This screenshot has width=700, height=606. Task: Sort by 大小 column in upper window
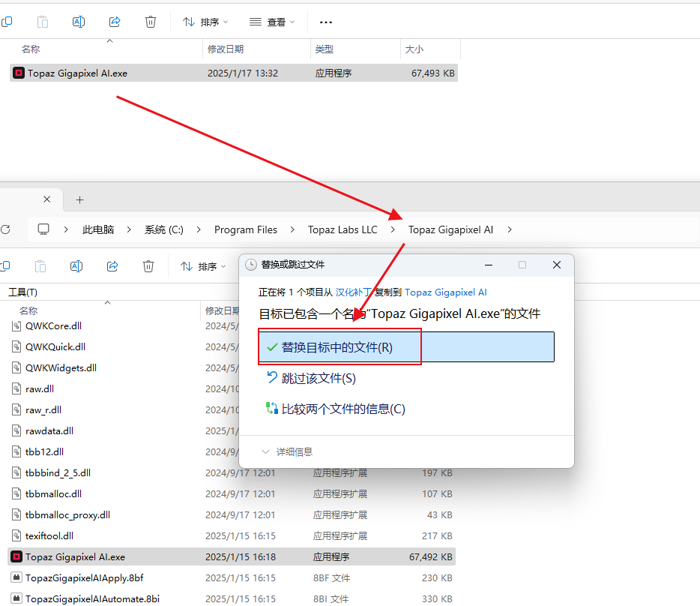414,49
